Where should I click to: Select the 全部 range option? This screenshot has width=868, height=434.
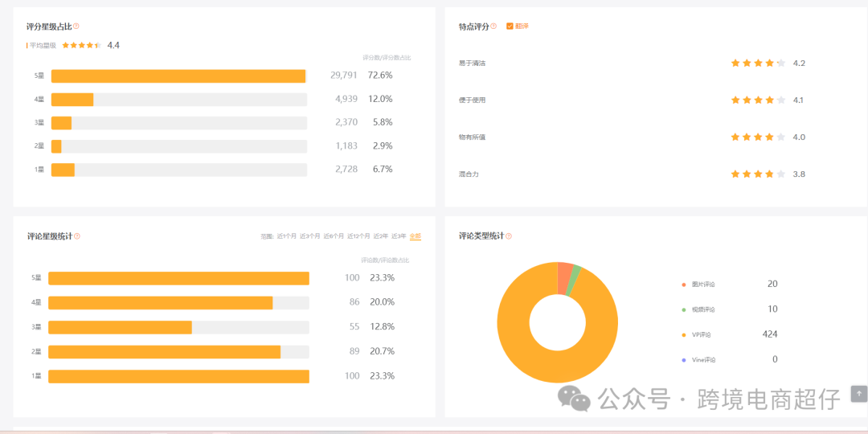[x=415, y=236]
